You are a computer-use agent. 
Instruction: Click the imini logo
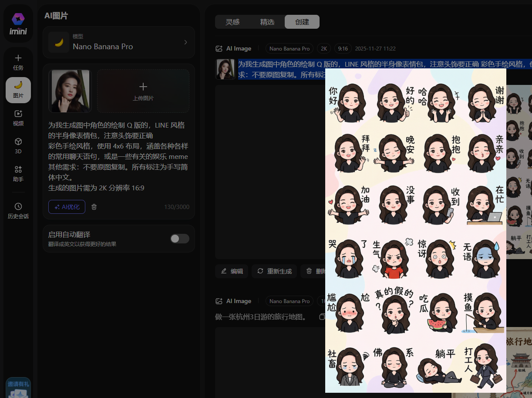pyautogui.click(x=18, y=24)
